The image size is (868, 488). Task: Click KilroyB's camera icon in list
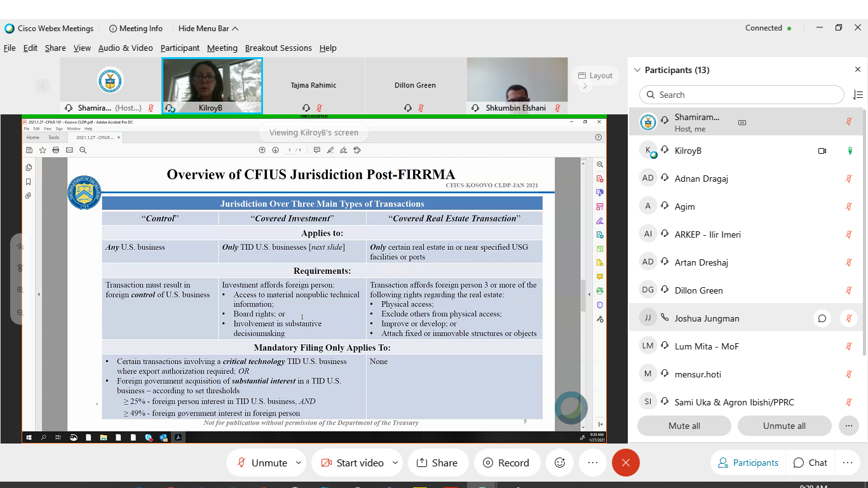click(822, 151)
